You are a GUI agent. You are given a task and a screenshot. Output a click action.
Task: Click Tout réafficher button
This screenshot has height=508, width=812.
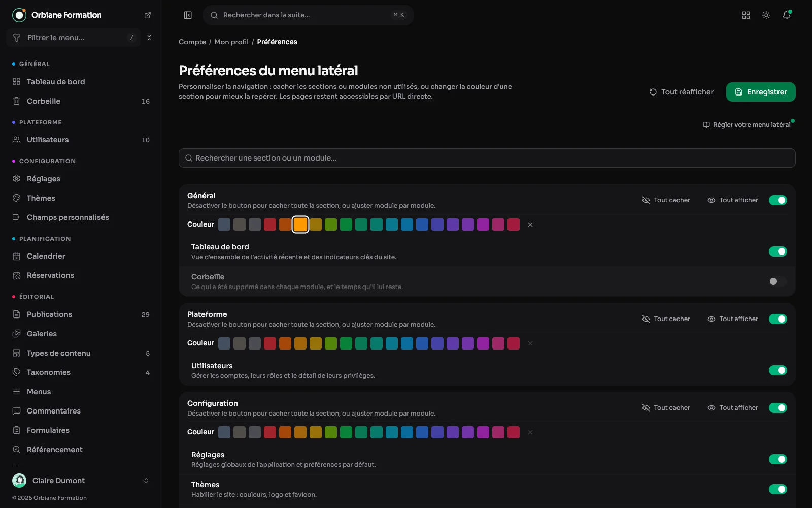tap(681, 92)
